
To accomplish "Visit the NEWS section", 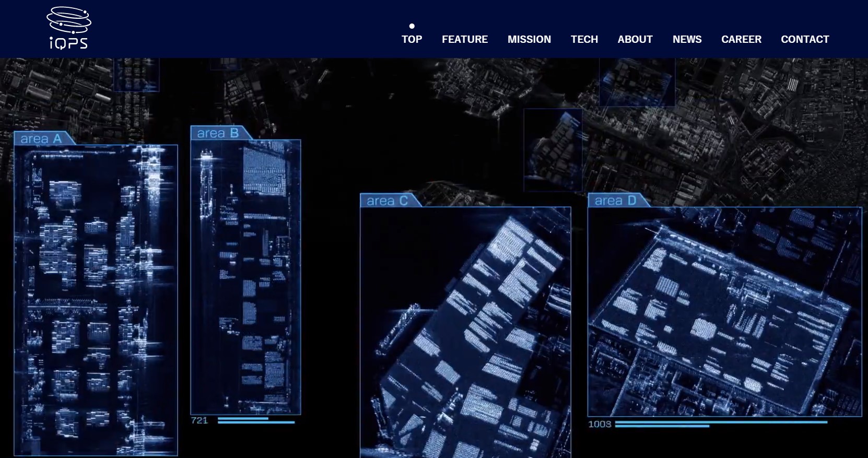I will coord(687,39).
